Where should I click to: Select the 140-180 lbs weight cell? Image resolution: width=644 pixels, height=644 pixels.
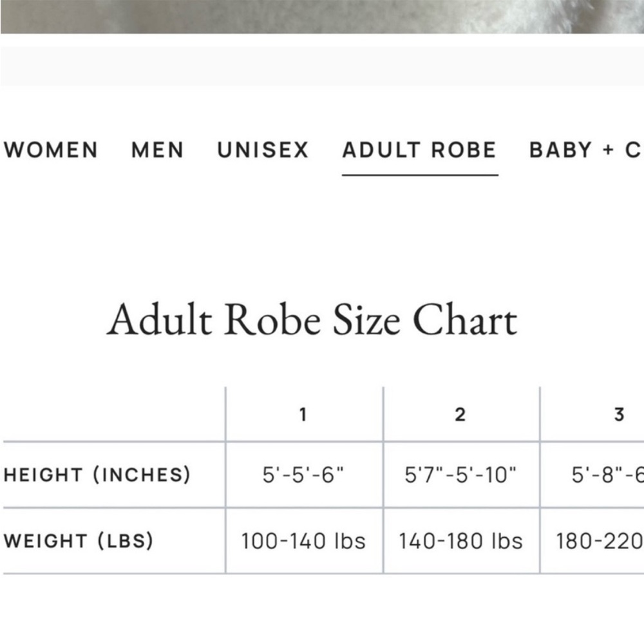pos(460,541)
